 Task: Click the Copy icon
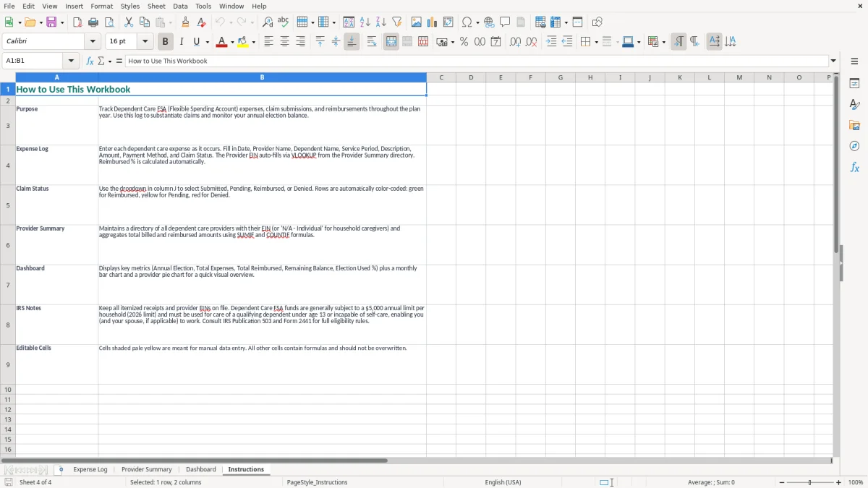coord(145,22)
